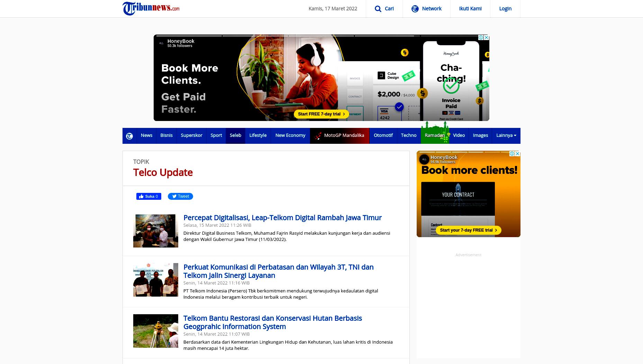Screen dimensions: 643x364
Task: Open article Telkom Bantu Restorasi dan Konservasi
Action: click(273, 323)
